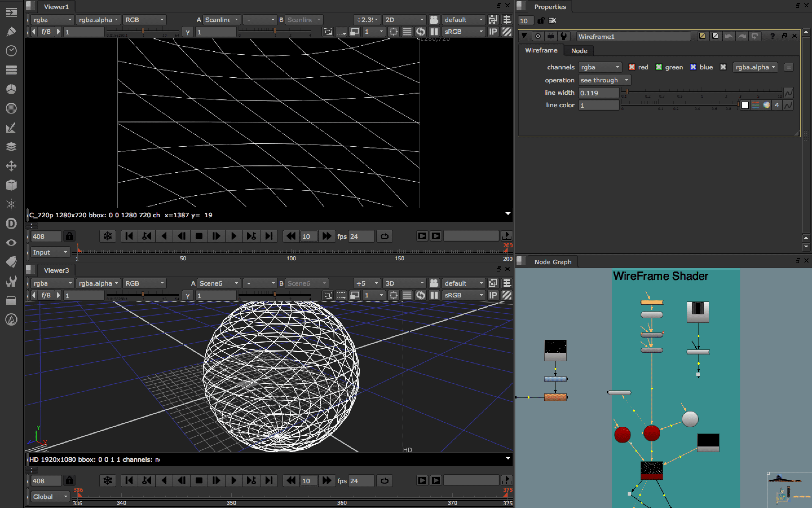This screenshot has height=508, width=812.
Task: Toggle the blue channel checkbox
Action: click(x=693, y=67)
